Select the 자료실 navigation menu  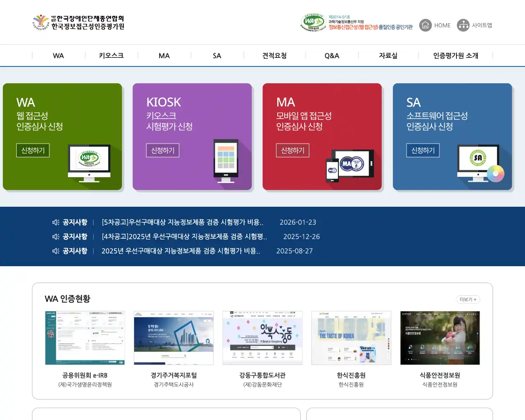click(x=388, y=55)
